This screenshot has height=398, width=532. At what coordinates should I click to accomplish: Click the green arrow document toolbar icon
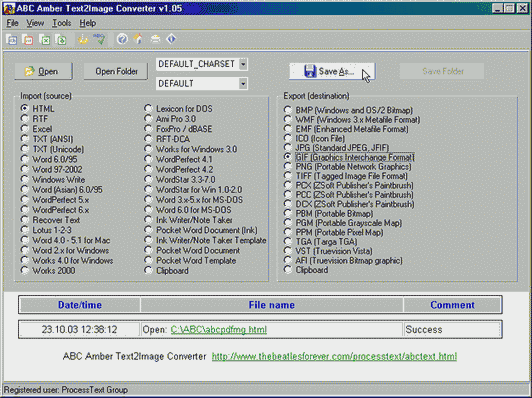pyautogui.click(x=61, y=40)
